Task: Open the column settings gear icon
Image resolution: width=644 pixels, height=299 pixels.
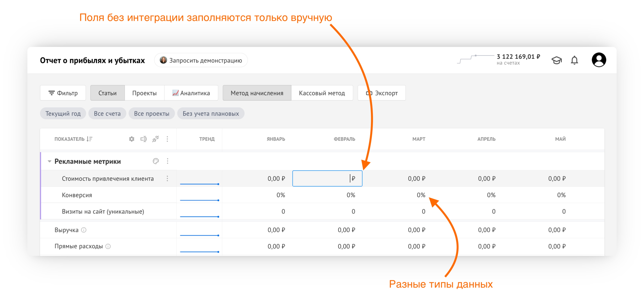Action: pos(131,139)
